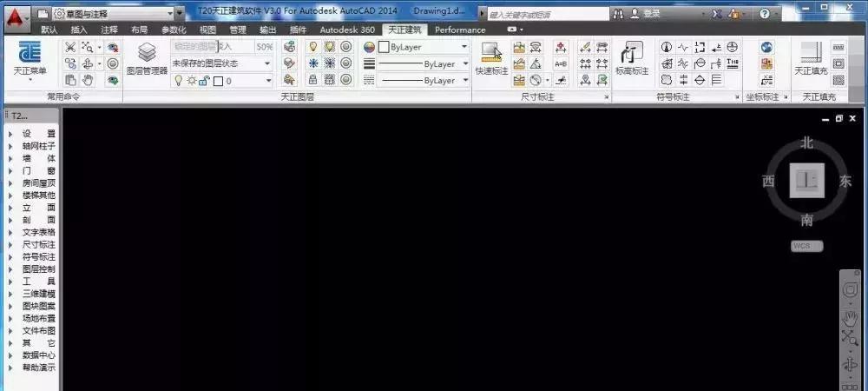Switch to the 默认 ribbon tab
Screen dimensions: 868x391
tap(49, 30)
